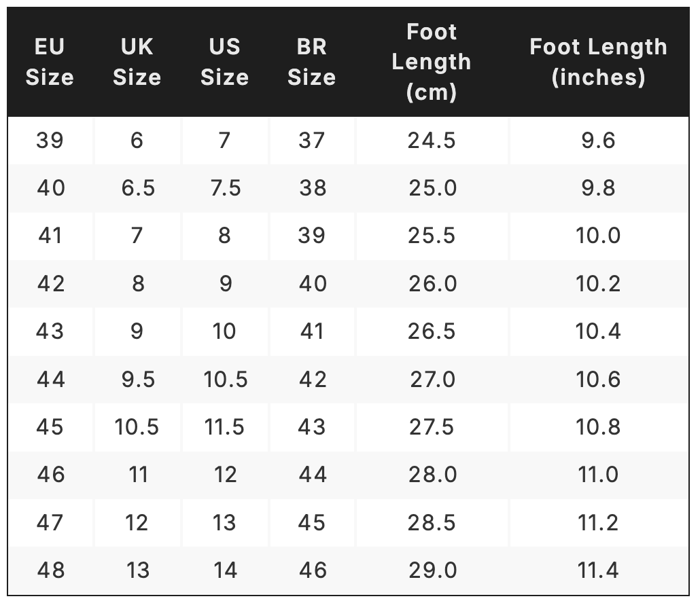This screenshot has height=603, width=700.
Task: Select the 28.0 cm foot length cell
Action: tap(432, 474)
